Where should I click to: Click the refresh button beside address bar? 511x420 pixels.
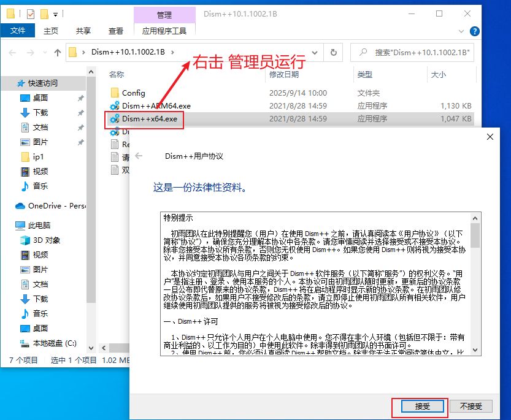(333, 53)
